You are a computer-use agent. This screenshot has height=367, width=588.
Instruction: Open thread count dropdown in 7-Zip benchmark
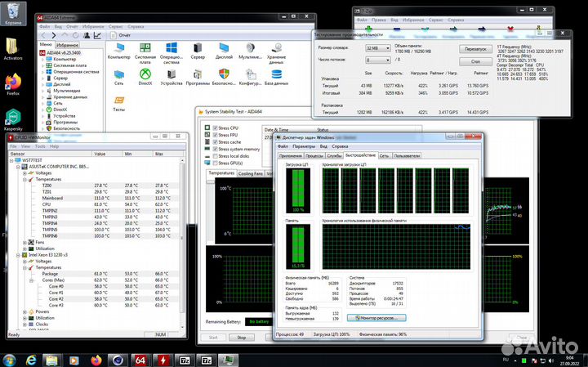coord(377,60)
